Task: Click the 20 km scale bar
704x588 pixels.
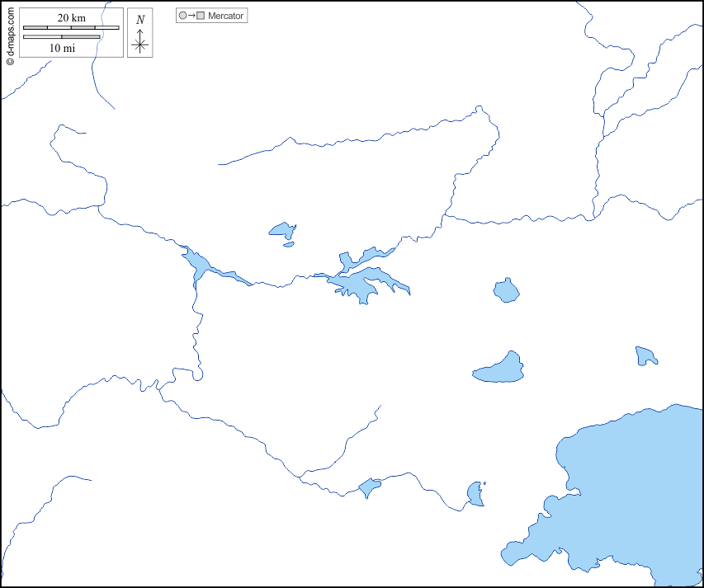Action: 71,28
